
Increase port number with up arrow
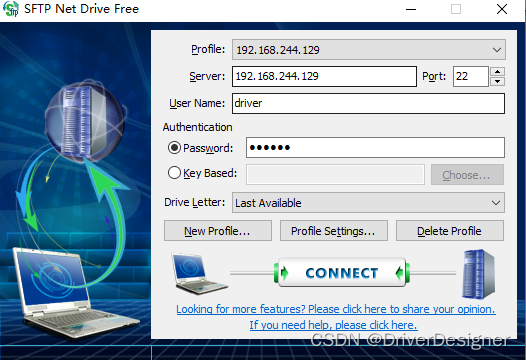[497, 71]
